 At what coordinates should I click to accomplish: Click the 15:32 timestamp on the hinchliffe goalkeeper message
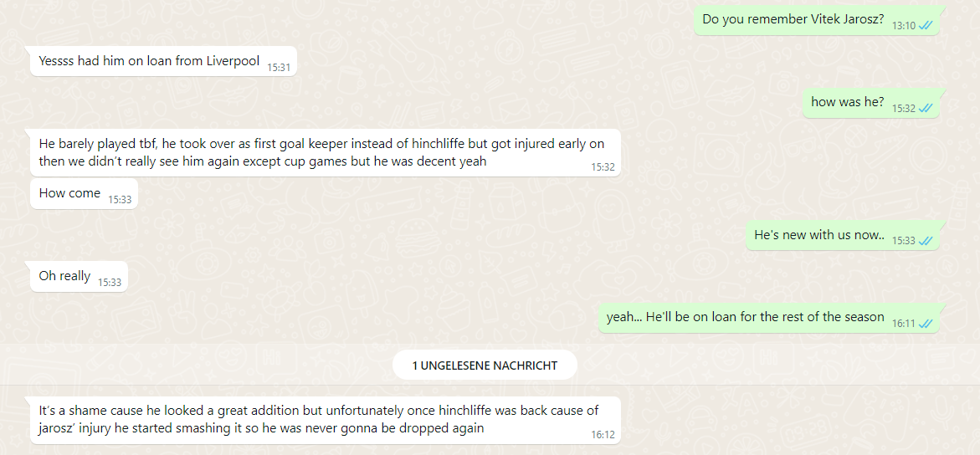tap(603, 167)
